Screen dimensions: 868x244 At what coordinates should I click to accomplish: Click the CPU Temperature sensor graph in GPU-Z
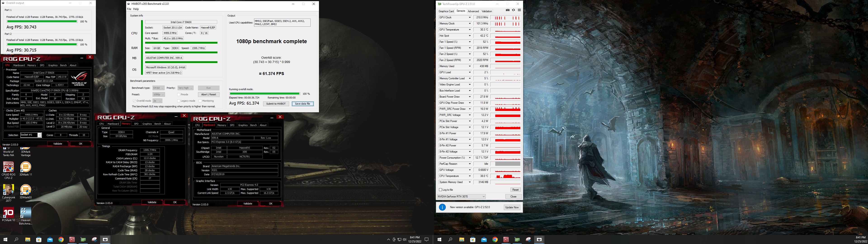(506, 176)
